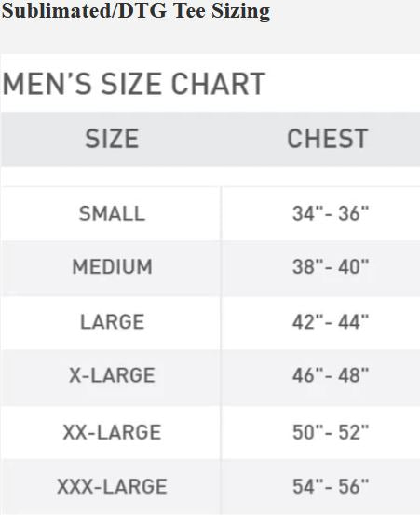Select chest measurement 42"- 44"
Screen dimensions: 420x515
click(x=331, y=321)
